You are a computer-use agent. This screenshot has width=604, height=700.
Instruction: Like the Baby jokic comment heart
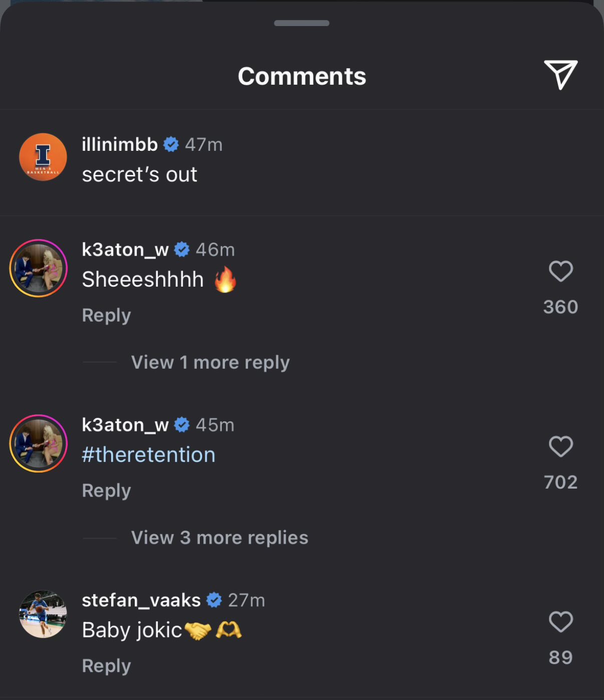coord(561,622)
